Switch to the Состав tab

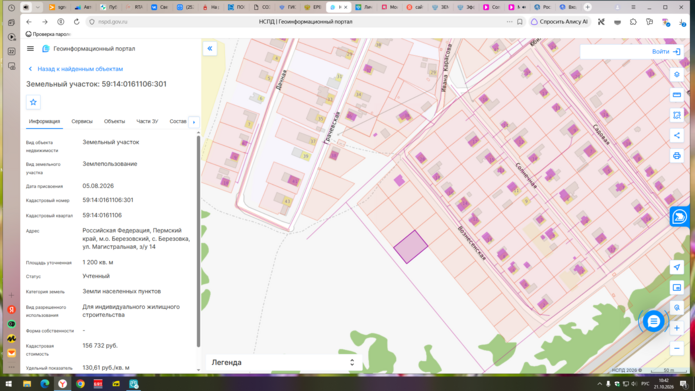click(x=178, y=121)
